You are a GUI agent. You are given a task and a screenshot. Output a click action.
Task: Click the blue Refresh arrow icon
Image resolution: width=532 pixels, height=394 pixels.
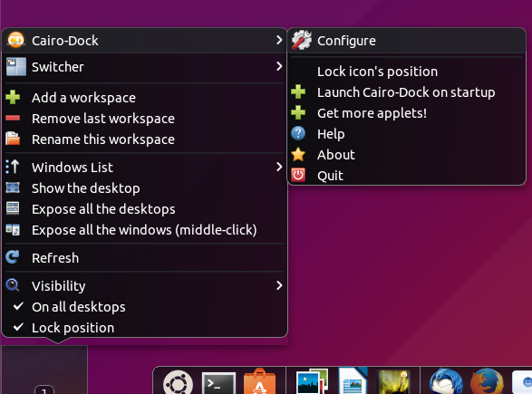point(13,257)
